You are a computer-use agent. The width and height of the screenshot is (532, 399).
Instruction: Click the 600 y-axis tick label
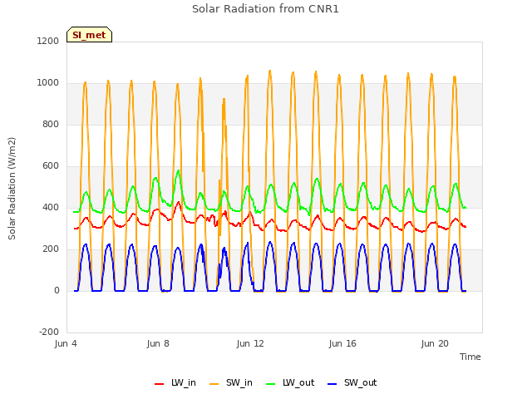tap(51, 166)
